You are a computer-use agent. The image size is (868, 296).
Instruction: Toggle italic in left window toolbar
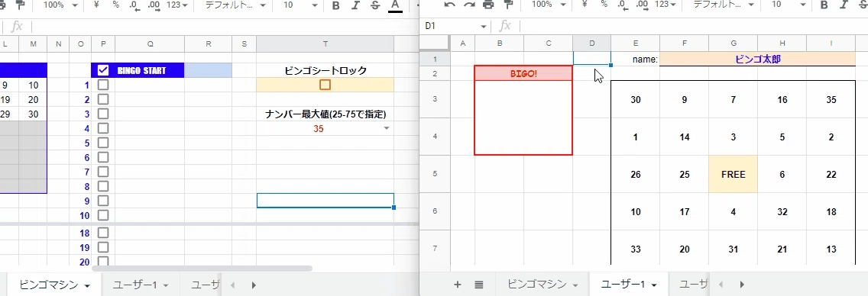click(x=356, y=5)
